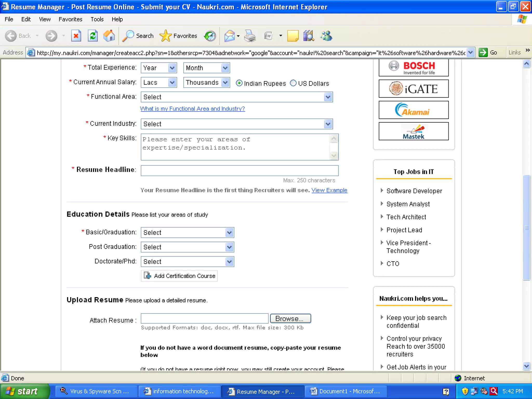This screenshot has height=399, width=532.
Task: Open the Total Experience Year dropdown
Action: point(172,68)
